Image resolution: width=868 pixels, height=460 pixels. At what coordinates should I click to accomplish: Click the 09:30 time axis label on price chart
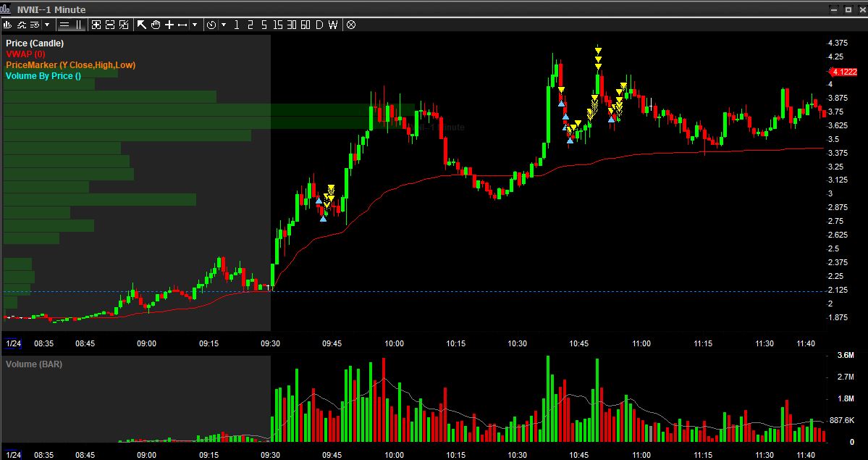tap(271, 343)
